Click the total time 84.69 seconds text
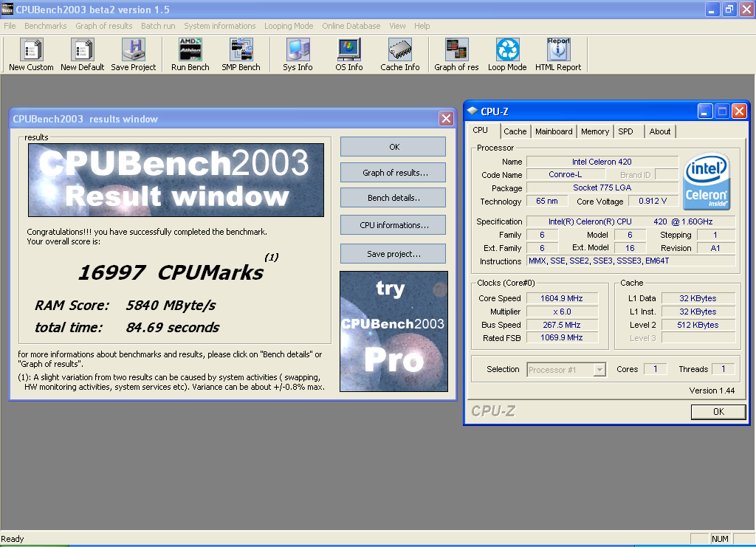Image resolution: width=756 pixels, height=547 pixels. (173, 328)
